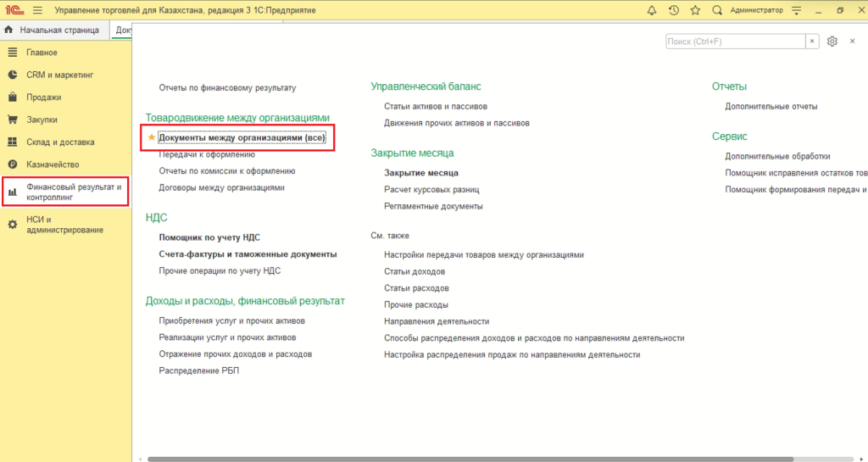Toggle the favorite star for Документы между организациями
Screen dimensions: 868x462
click(152, 137)
